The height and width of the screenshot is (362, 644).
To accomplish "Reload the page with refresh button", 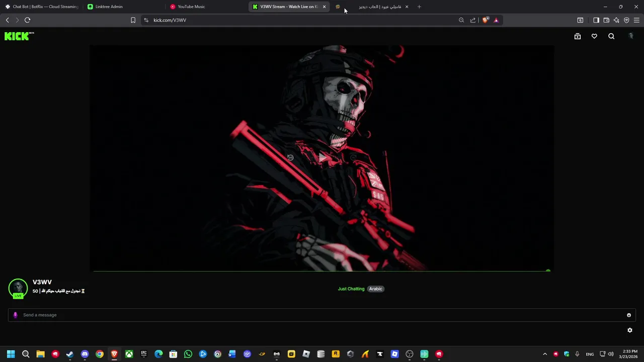I will [x=27, y=20].
